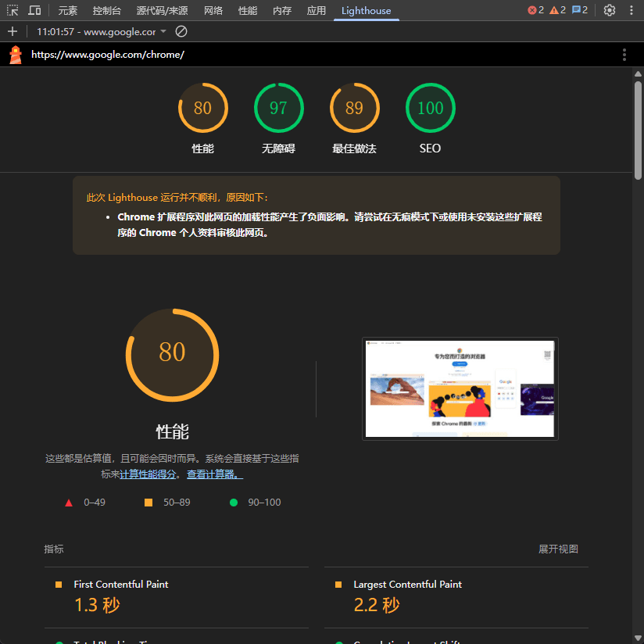Click the 0–49 red triangle legend
644x644 pixels.
[x=85, y=503]
